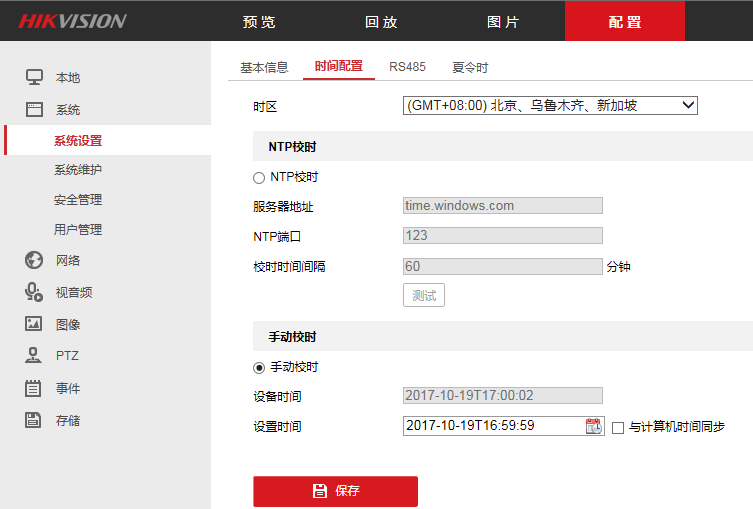Open the calendar picker in 设置时间 field
Image resolution: width=753 pixels, height=509 pixels.
pyautogui.click(x=594, y=426)
